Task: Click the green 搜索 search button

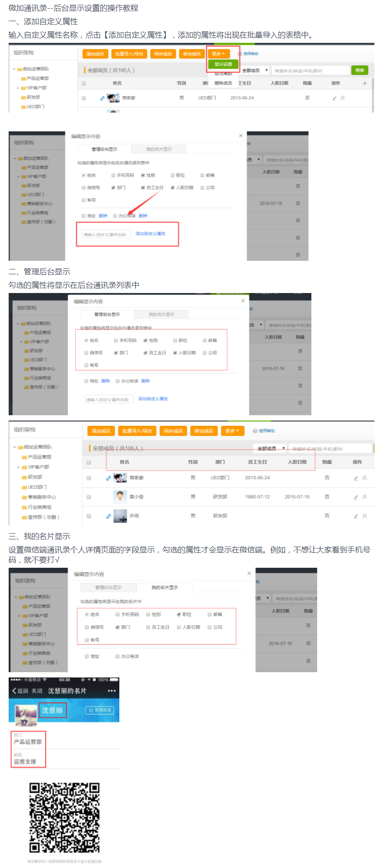Action: point(360,70)
